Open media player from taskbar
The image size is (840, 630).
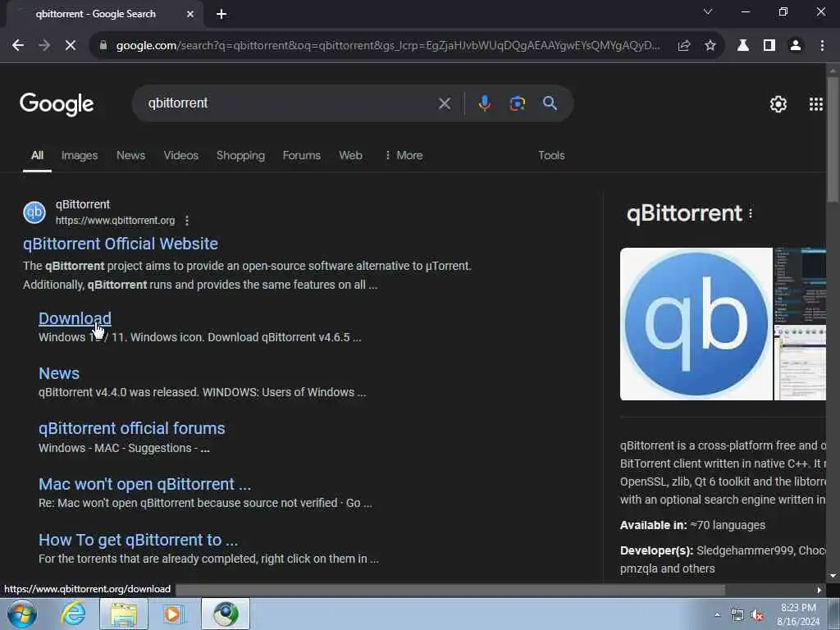172,614
